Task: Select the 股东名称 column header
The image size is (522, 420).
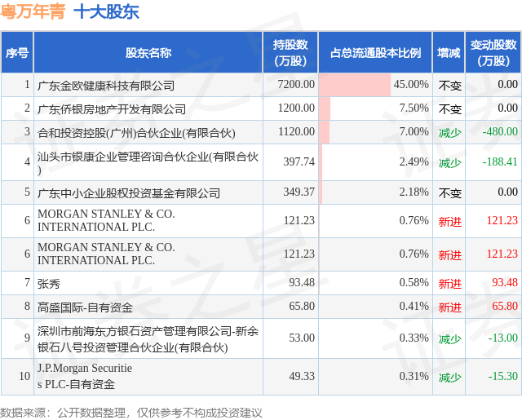Action: [x=148, y=52]
